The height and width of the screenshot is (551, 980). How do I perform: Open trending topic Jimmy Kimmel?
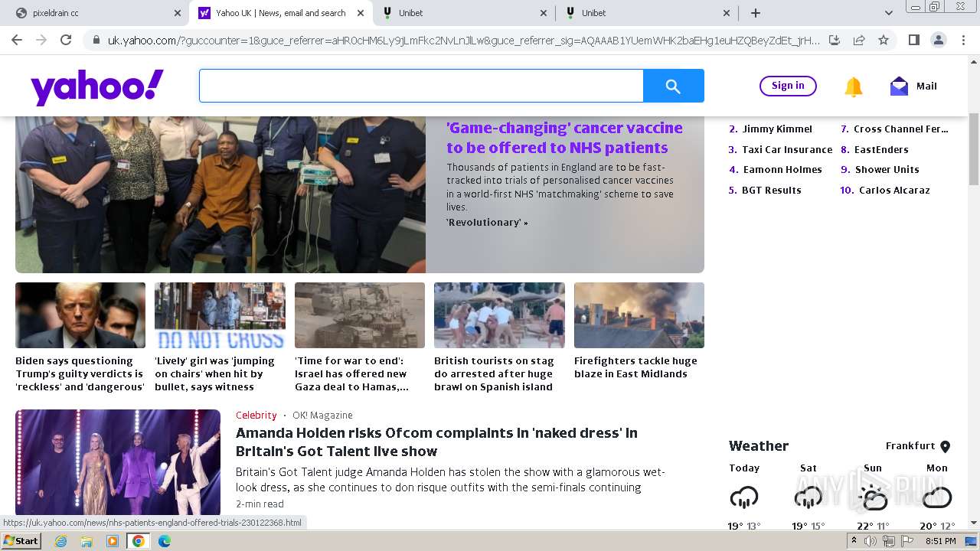[777, 129]
